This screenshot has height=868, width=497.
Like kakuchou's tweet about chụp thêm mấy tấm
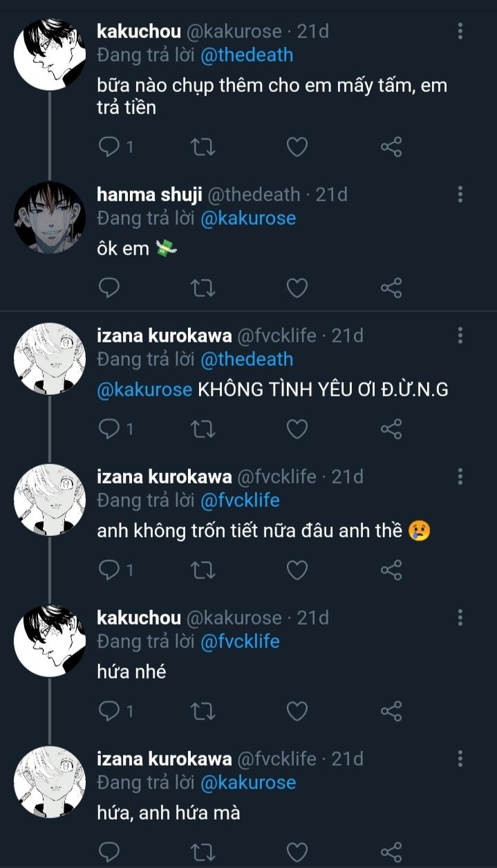(x=297, y=147)
